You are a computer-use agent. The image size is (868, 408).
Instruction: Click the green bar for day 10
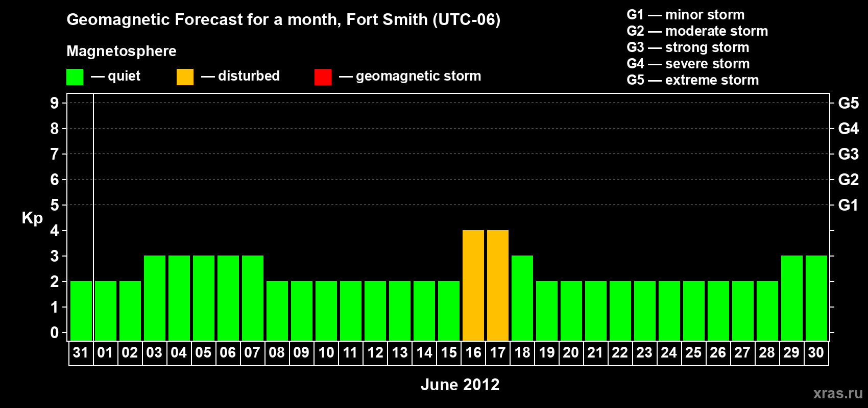point(326,311)
